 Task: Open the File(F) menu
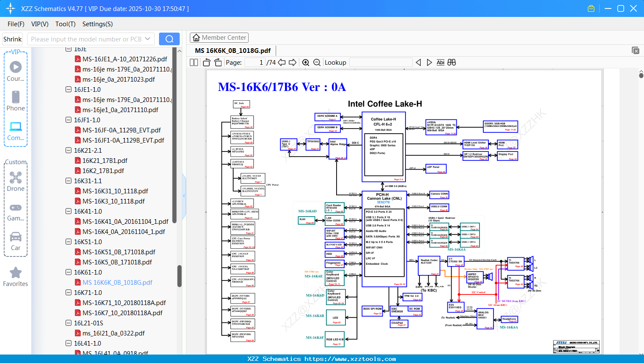[16, 24]
